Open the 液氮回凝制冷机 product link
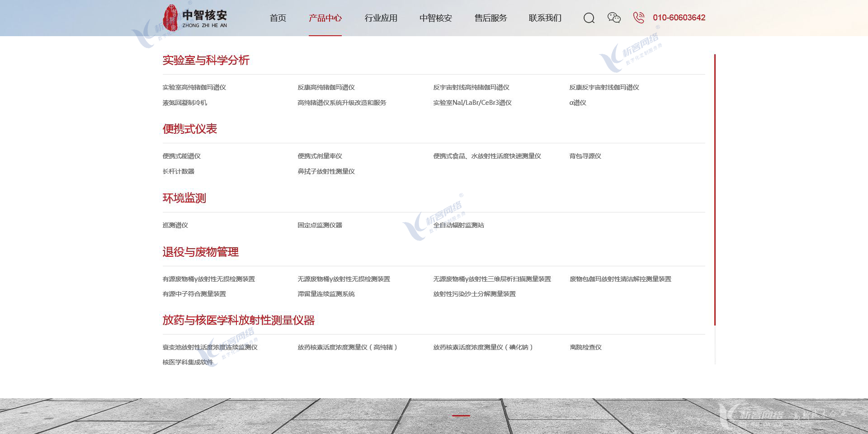Screen dimensions: 868x434 (x=184, y=103)
